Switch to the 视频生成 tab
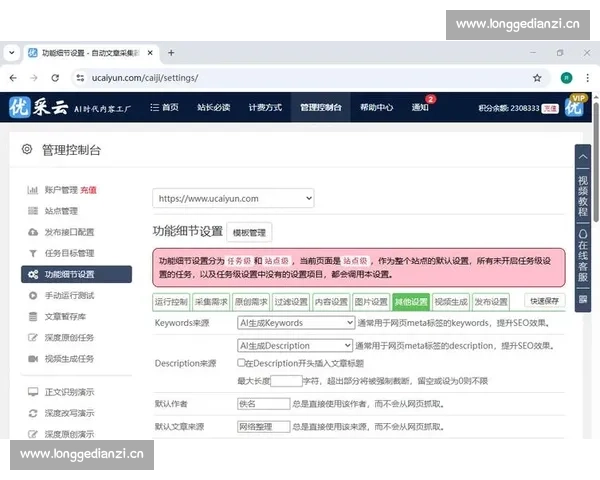600x480 pixels. (x=451, y=302)
